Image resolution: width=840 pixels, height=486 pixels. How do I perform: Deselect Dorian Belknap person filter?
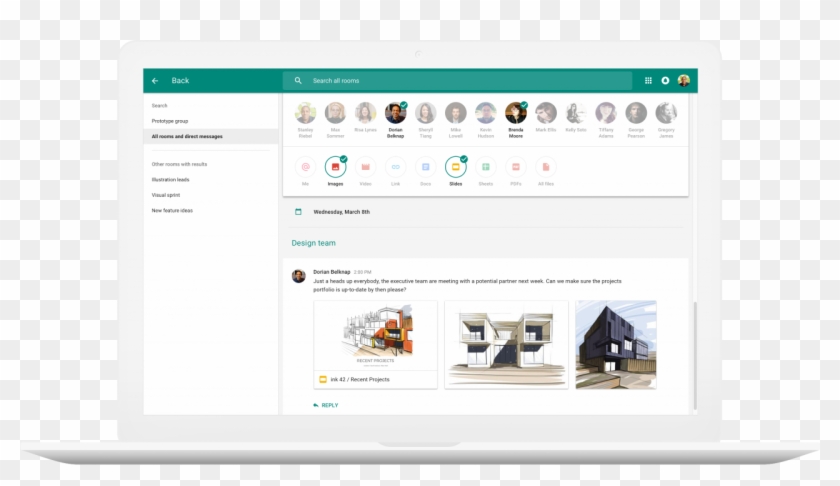[x=395, y=113]
